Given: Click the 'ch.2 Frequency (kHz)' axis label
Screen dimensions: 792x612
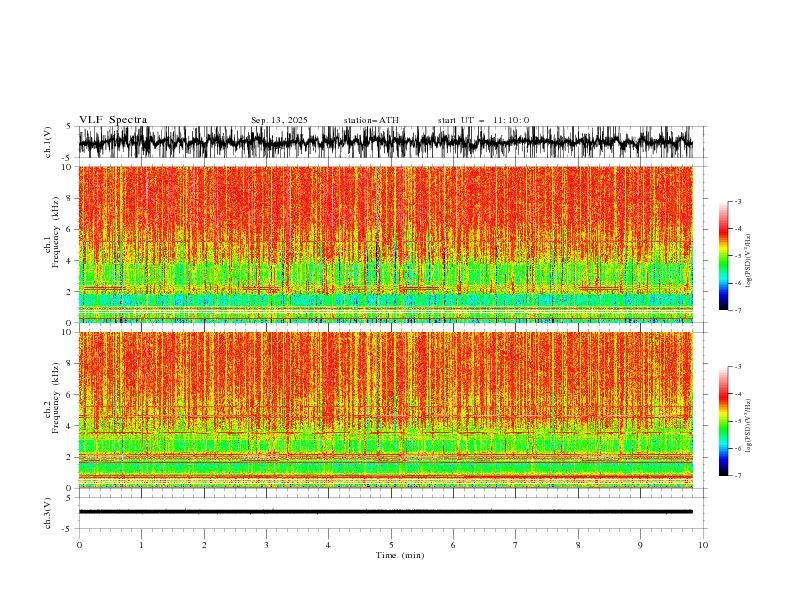Looking at the screenshot, I should 52,398.
